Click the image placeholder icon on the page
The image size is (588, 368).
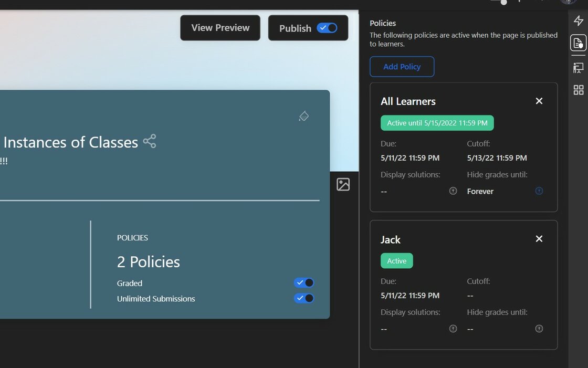pos(343,184)
